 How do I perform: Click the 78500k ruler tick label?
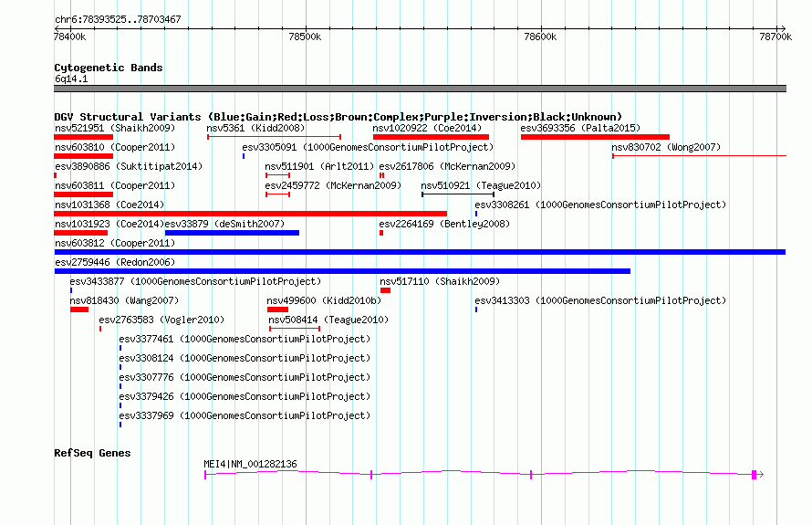[x=305, y=37]
